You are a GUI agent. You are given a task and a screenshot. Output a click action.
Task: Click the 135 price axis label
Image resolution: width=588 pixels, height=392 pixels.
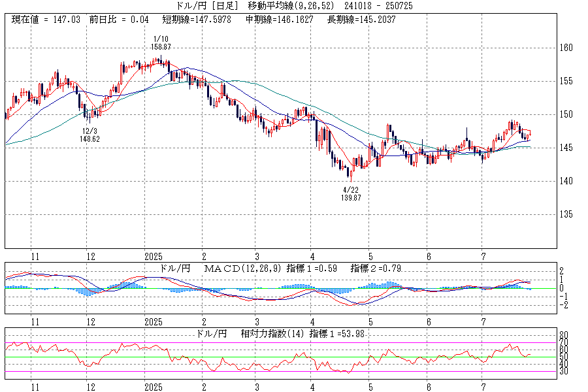point(566,214)
